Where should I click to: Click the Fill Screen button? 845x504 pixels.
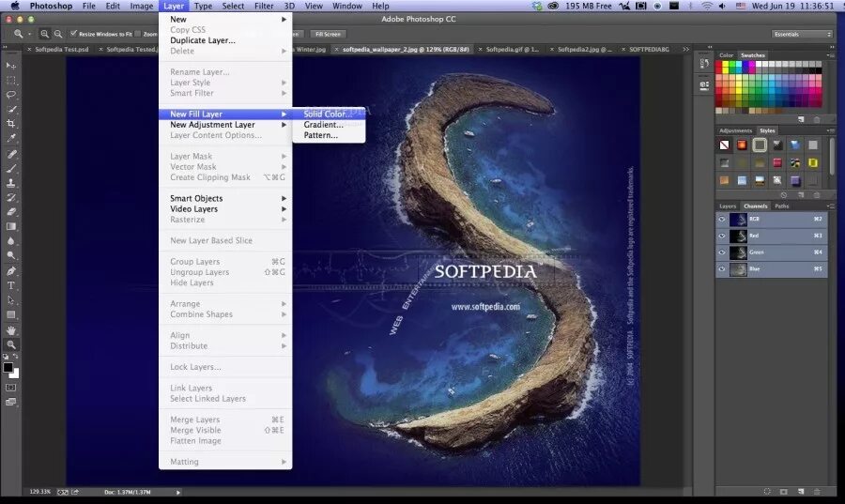(328, 34)
